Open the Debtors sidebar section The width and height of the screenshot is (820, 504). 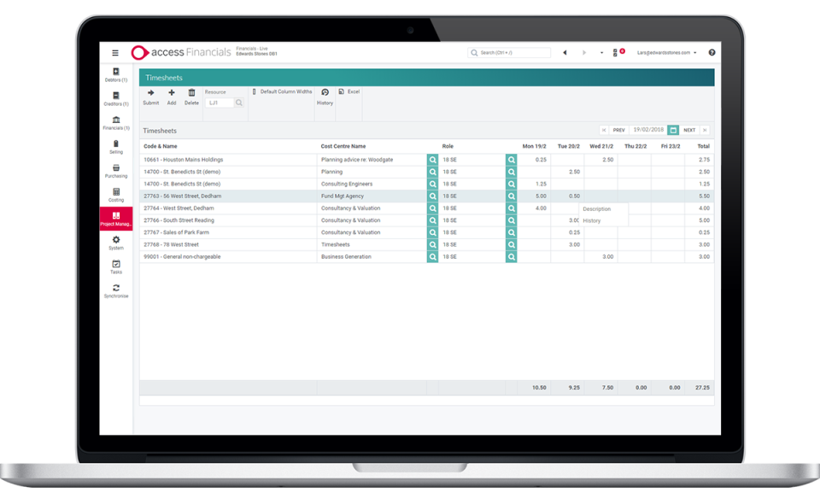(x=115, y=75)
